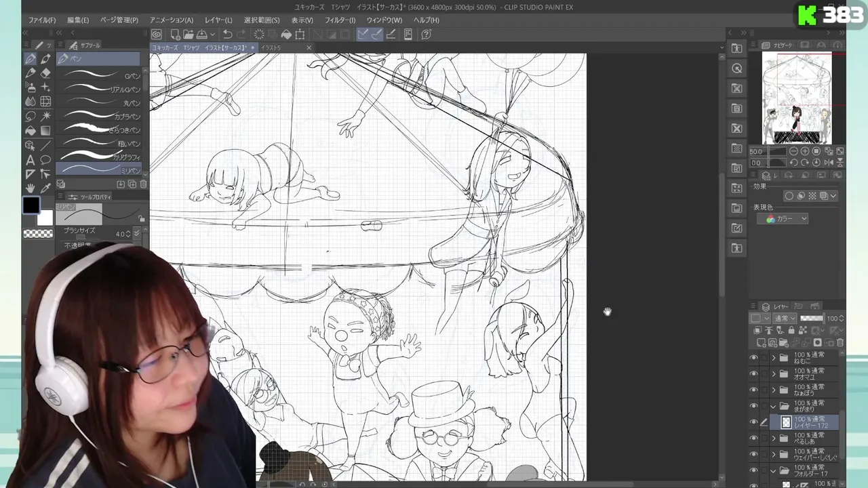Image resolution: width=868 pixels, height=488 pixels.
Task: Select the Gradient tool
Action: 45,131
